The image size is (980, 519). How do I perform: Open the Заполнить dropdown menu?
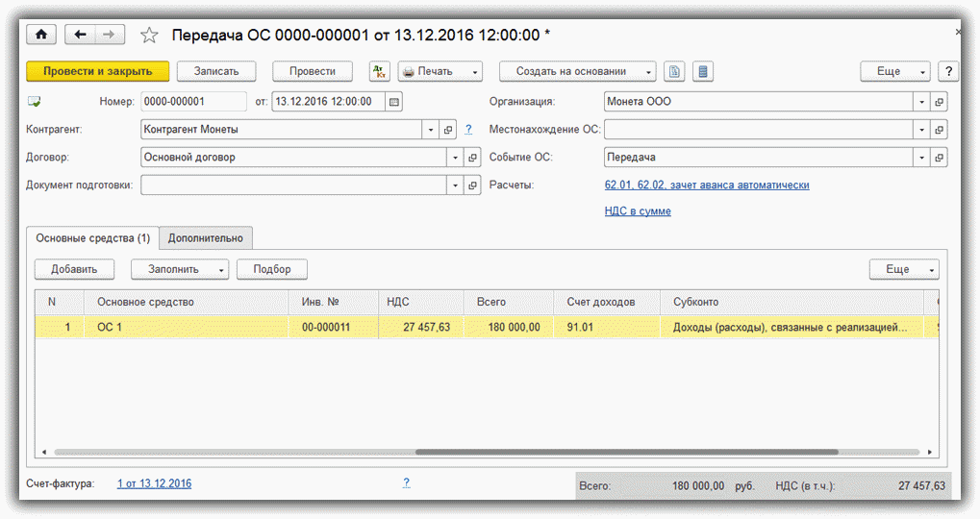180,269
